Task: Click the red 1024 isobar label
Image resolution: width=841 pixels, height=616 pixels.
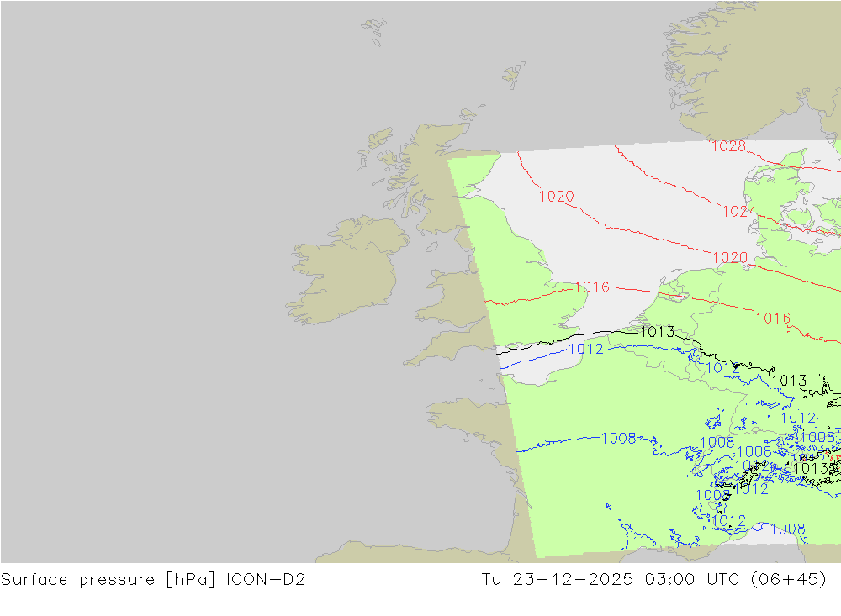Action: [x=739, y=212]
